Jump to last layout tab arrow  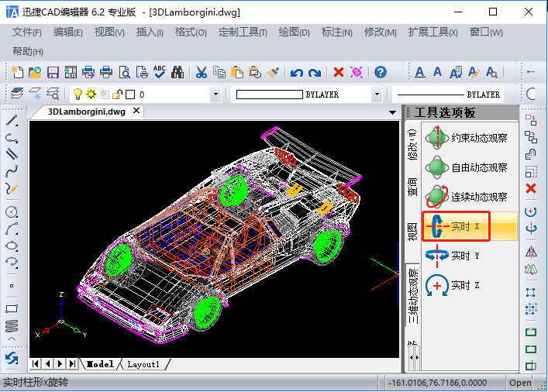point(72,364)
